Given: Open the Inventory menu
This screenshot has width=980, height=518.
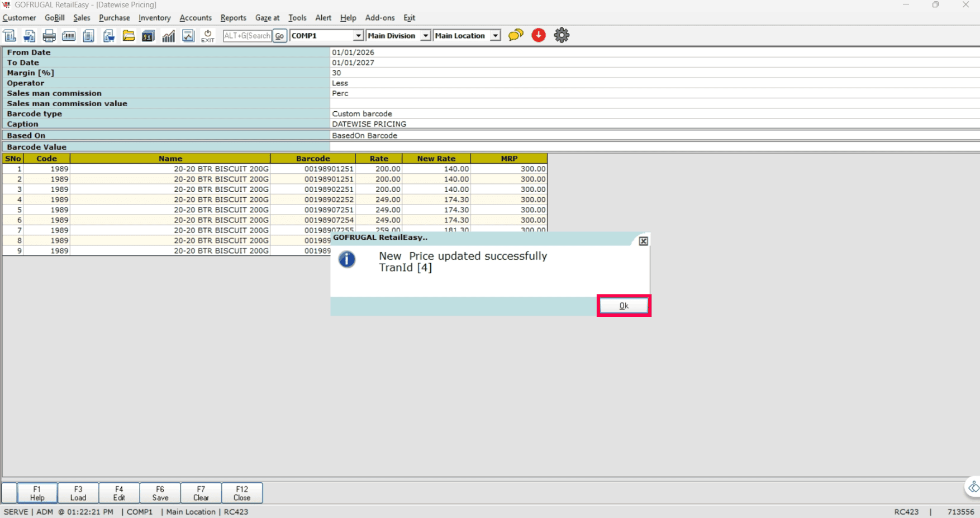Looking at the screenshot, I should pos(155,18).
